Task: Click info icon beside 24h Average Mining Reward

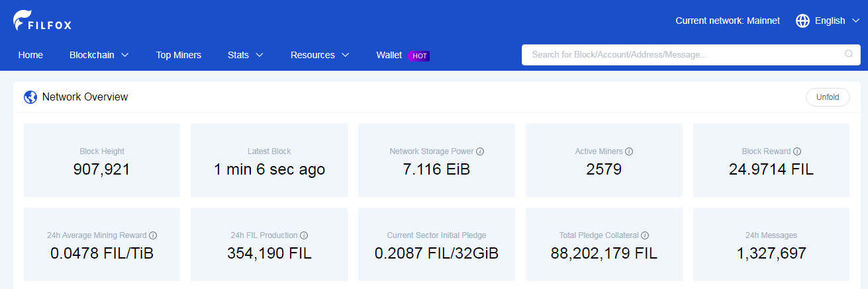Action: tap(153, 235)
